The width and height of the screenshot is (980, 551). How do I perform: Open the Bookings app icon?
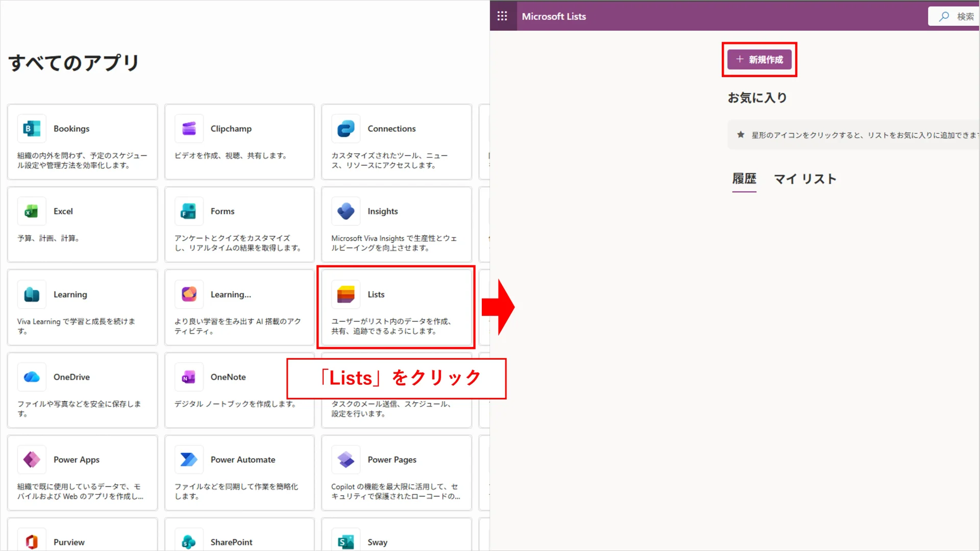pyautogui.click(x=32, y=129)
